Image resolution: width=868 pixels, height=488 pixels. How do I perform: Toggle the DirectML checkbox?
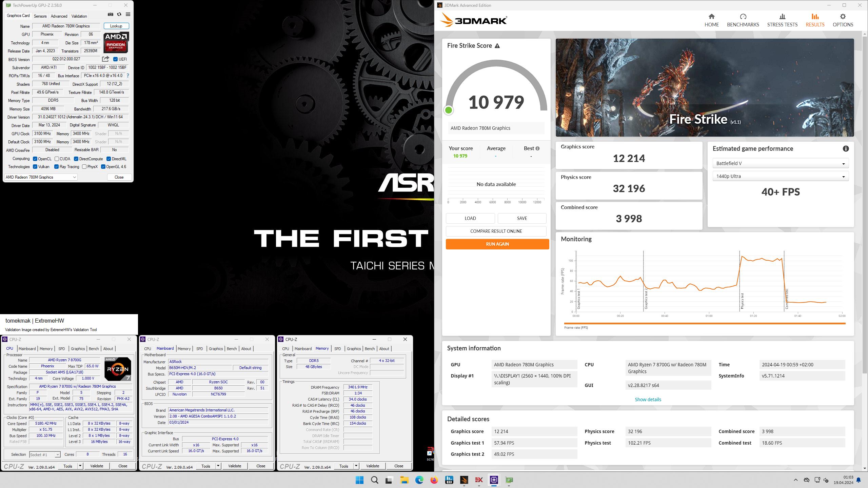coord(108,159)
